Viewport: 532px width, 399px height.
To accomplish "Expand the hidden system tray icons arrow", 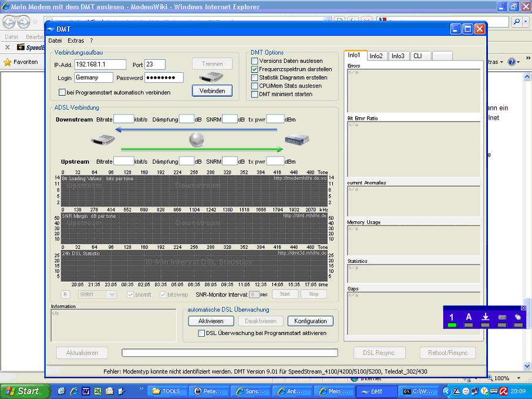I will click(447, 391).
